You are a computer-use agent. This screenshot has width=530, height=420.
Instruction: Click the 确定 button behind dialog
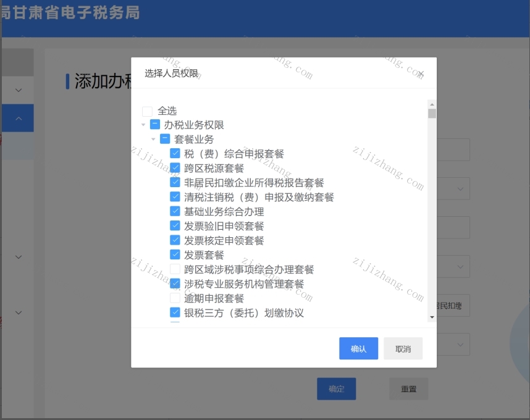click(336, 389)
